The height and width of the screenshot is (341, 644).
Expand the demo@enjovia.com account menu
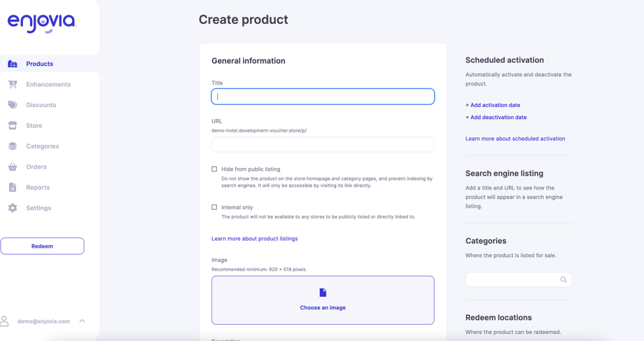(x=82, y=321)
